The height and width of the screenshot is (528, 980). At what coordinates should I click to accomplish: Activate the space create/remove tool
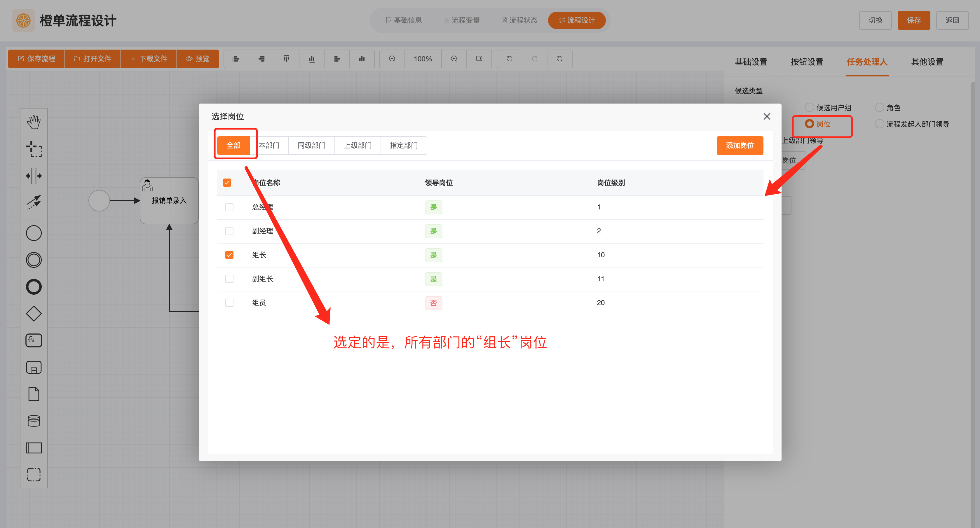pos(34,176)
